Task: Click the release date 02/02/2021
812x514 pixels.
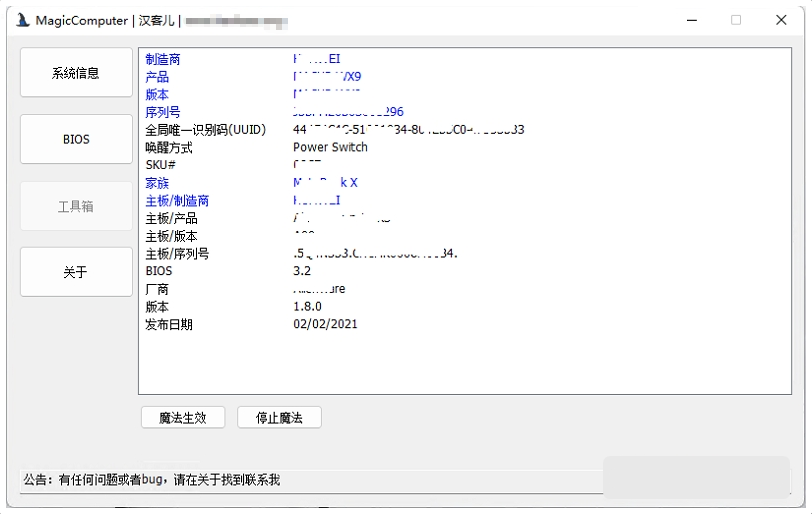Action: pyautogui.click(x=325, y=324)
